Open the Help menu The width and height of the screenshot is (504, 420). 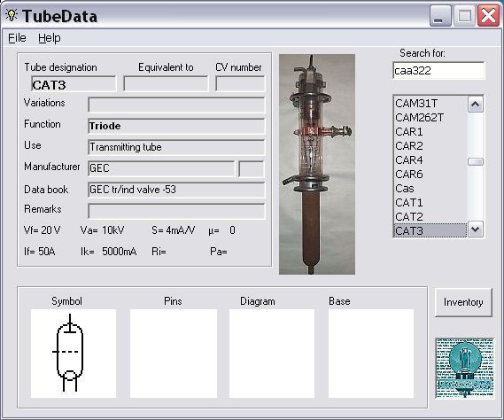50,38
